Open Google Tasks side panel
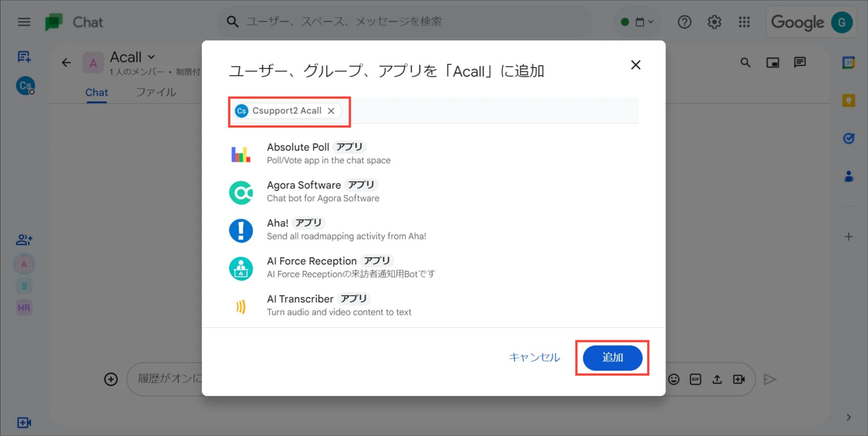 849,138
